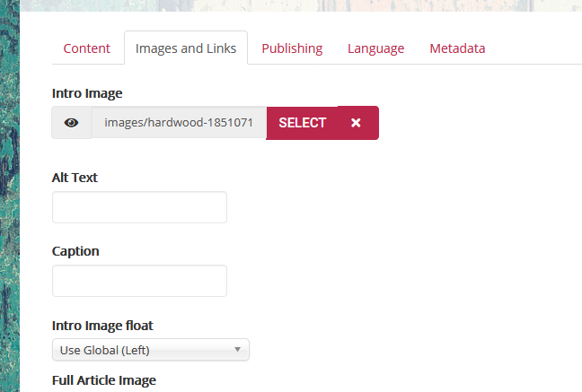Go to the Language tab

pyautogui.click(x=375, y=48)
